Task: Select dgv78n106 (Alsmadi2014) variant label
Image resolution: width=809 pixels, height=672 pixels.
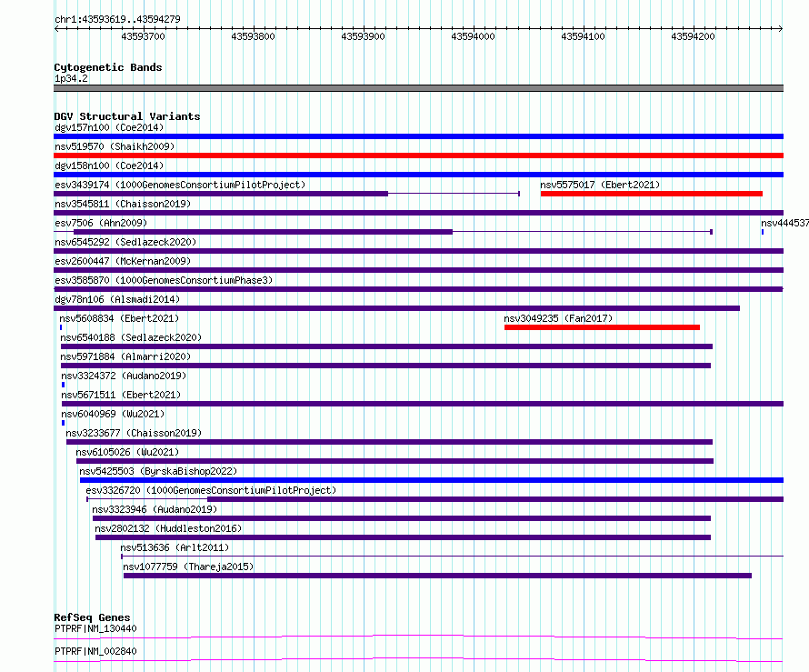Action: [117, 299]
